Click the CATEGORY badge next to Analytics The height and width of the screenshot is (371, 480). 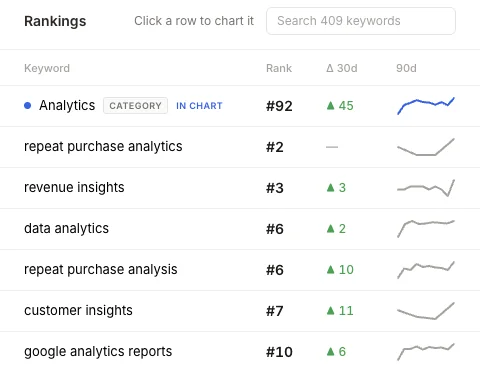(x=135, y=106)
